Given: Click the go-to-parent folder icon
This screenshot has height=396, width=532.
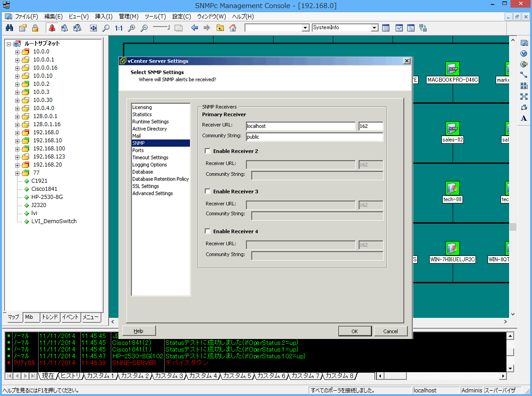Looking at the screenshot, I should [x=220, y=28].
